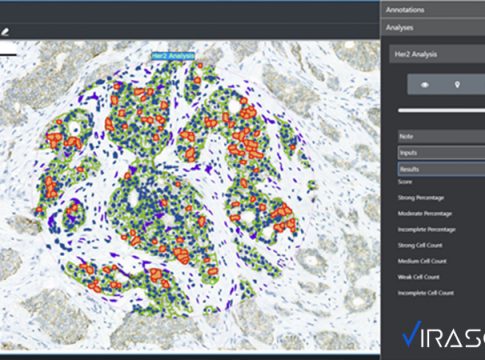Select the Moderate Percentage result

425,214
